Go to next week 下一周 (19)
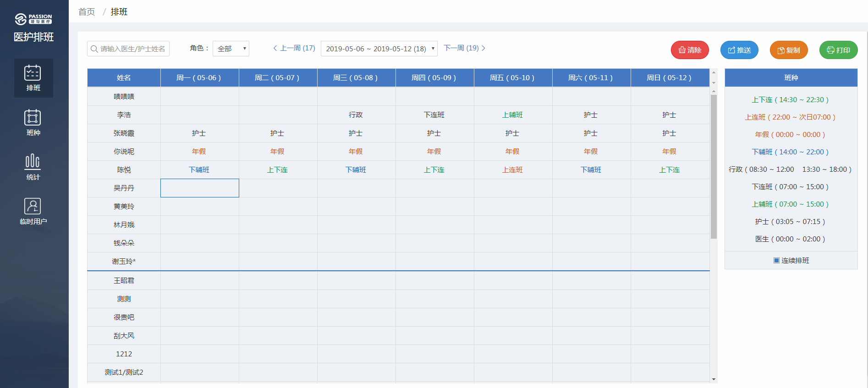 [464, 48]
